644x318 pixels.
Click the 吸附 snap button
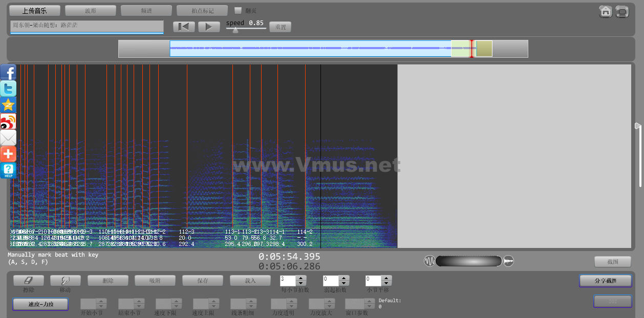[155, 281]
